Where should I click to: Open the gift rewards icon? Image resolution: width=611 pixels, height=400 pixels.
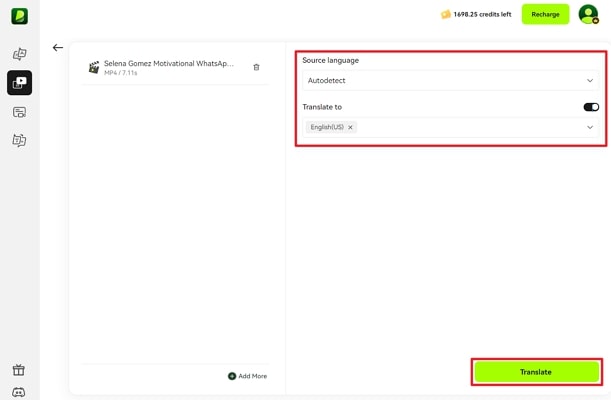coord(19,369)
